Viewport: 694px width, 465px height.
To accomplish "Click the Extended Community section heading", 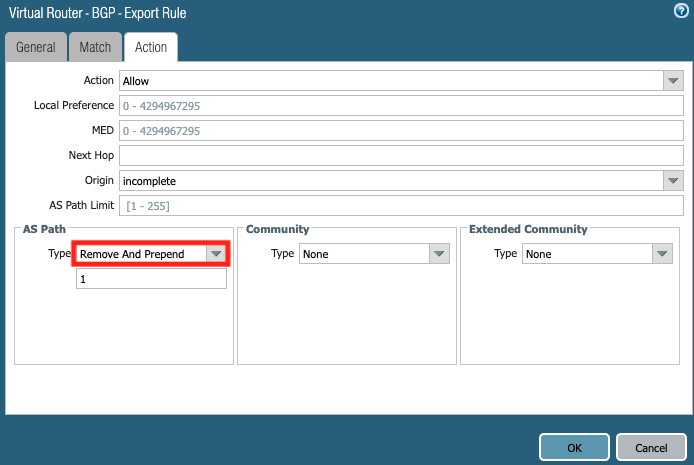I will (x=528, y=229).
